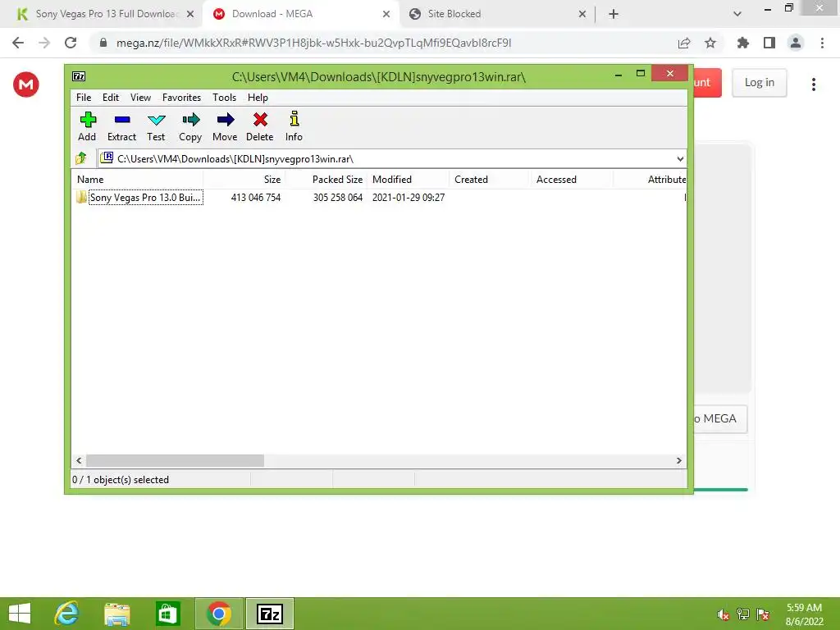Click into the 7-Zip address path field
840x630 pixels.
[391, 159]
